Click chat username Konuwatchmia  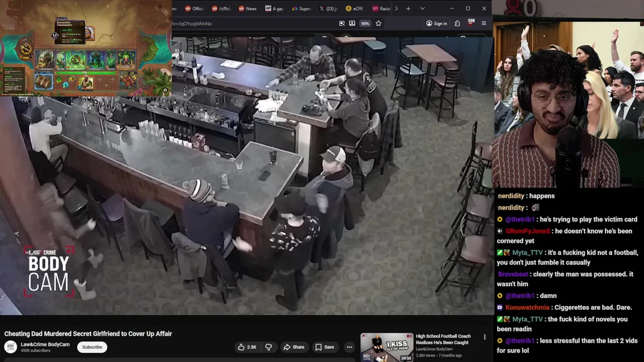(527, 308)
